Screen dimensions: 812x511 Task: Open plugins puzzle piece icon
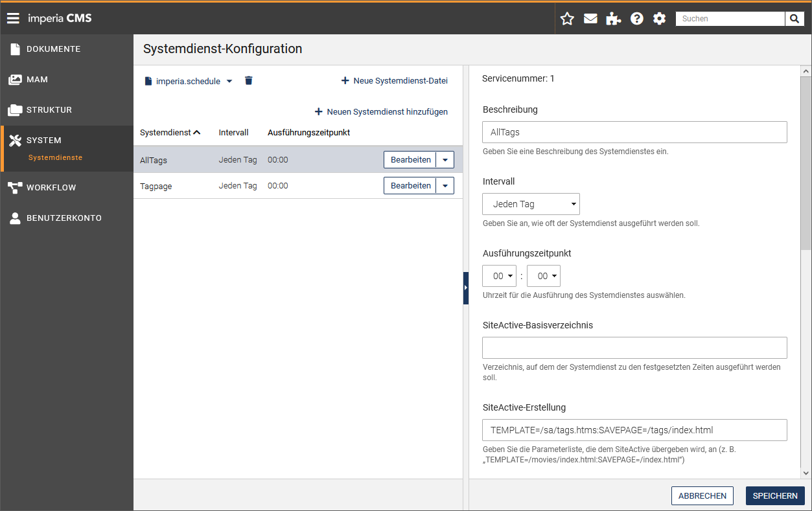613,19
